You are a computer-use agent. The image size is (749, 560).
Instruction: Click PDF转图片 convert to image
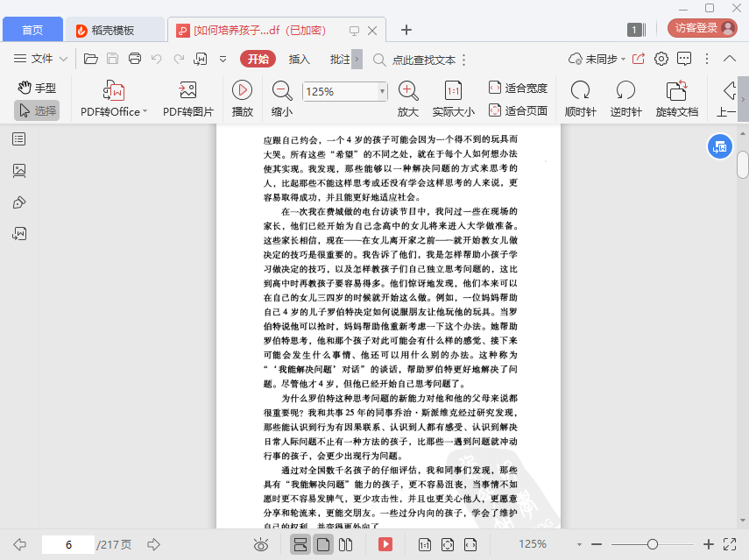[x=188, y=99]
